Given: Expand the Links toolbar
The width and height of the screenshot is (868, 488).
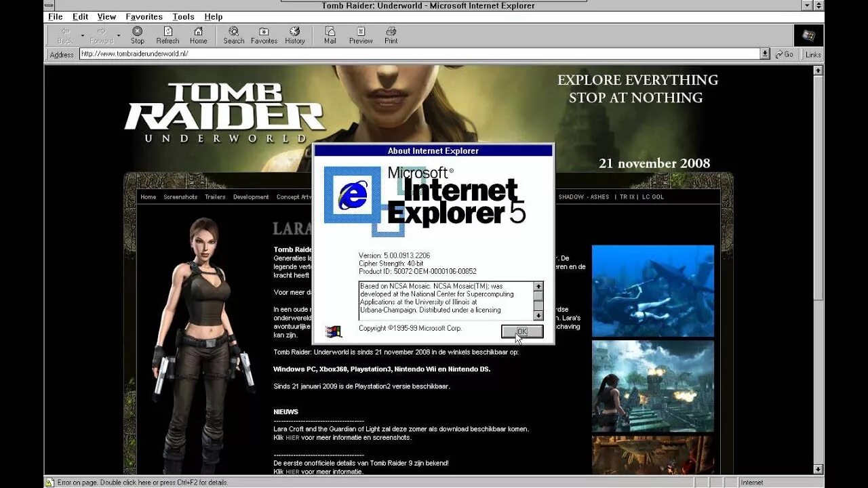Looking at the screenshot, I should tap(812, 54).
